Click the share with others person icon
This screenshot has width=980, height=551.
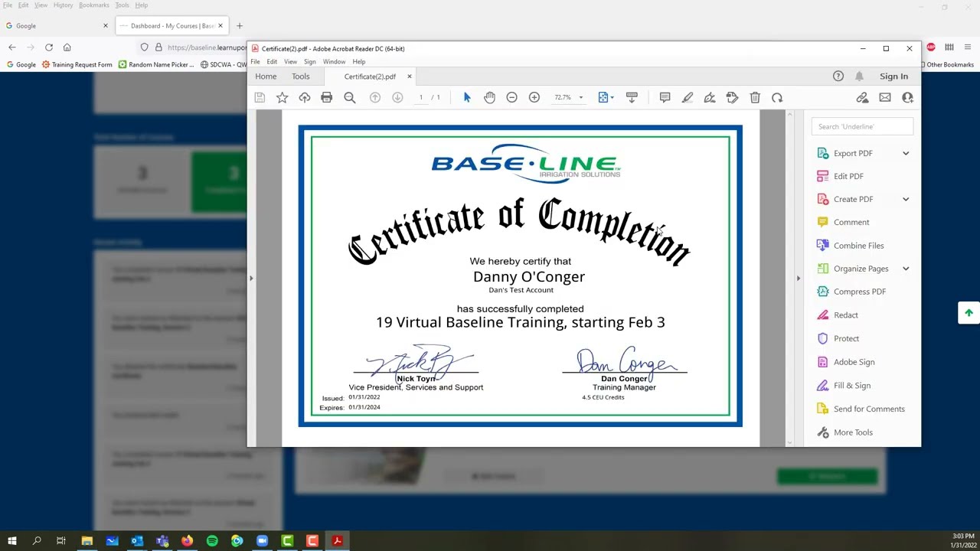(x=907, y=98)
